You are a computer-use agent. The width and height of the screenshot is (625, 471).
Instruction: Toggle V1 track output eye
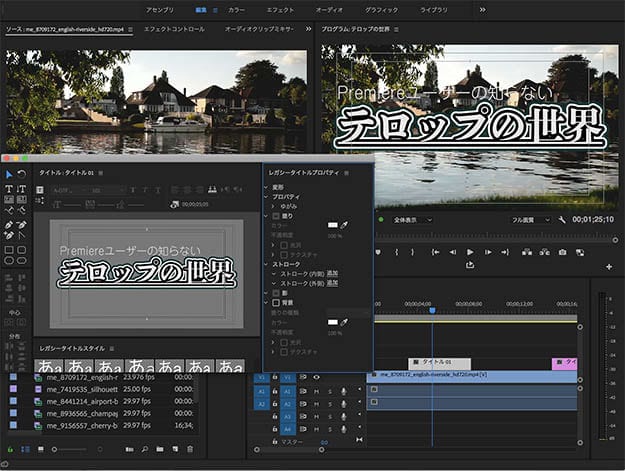(316, 377)
